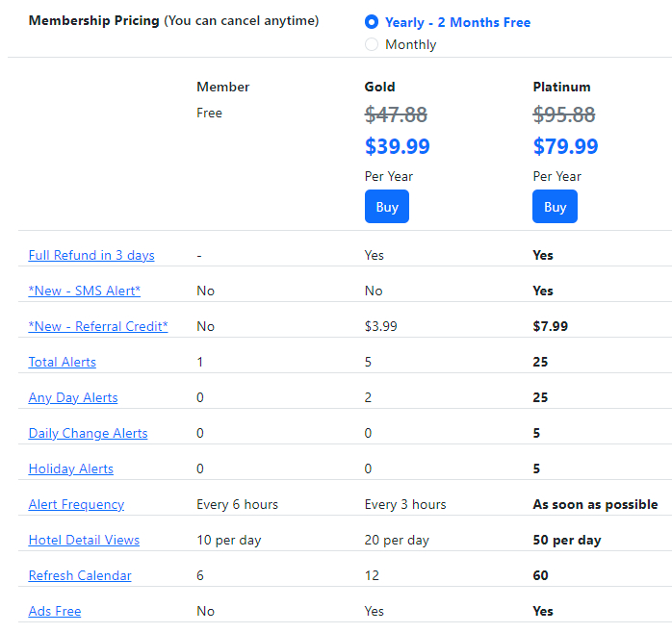Open the Any Day Alerts link
Image resolution: width=672 pixels, height=633 pixels.
tap(73, 397)
